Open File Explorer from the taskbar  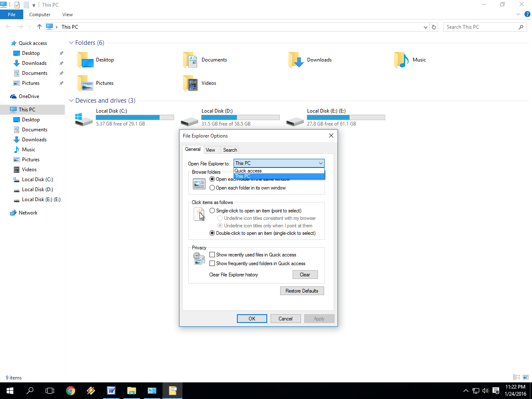pos(131,391)
